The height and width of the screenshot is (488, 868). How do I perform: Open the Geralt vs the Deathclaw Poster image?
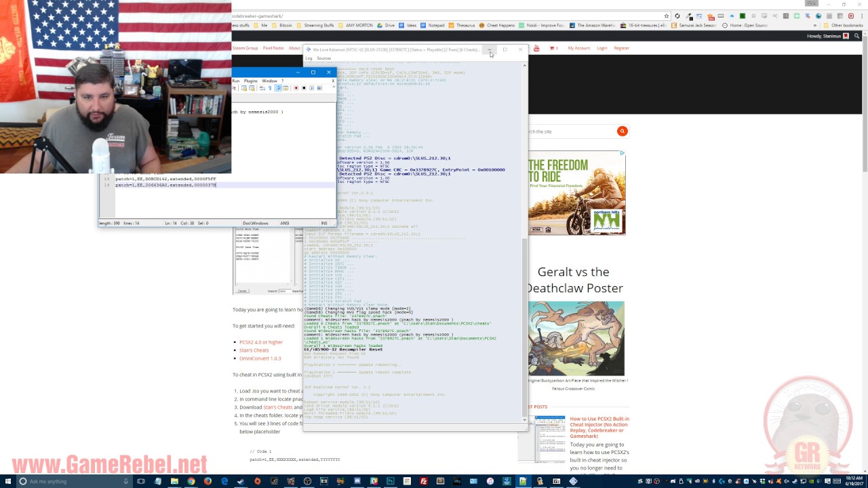[576, 339]
